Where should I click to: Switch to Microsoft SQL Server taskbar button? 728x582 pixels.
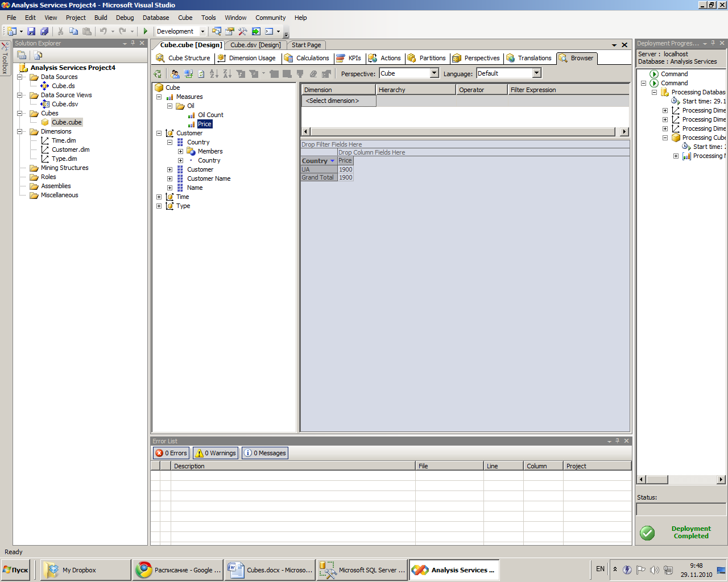[x=362, y=570]
